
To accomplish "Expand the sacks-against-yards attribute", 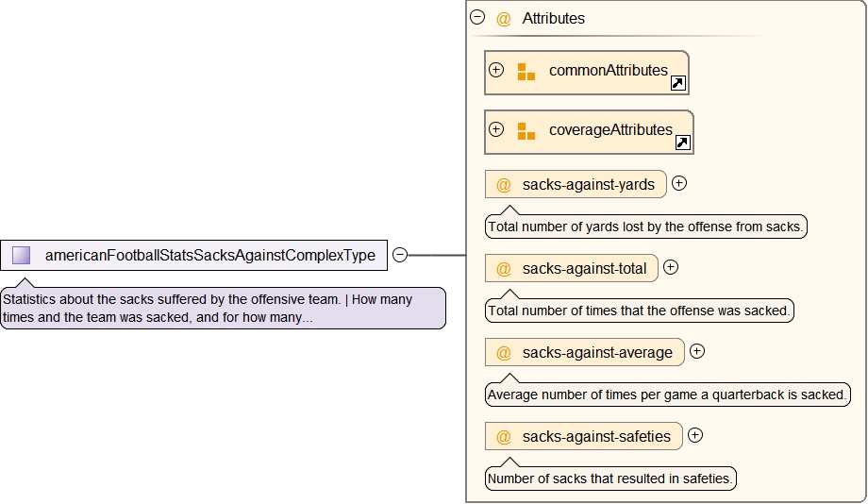I will tap(678, 184).
